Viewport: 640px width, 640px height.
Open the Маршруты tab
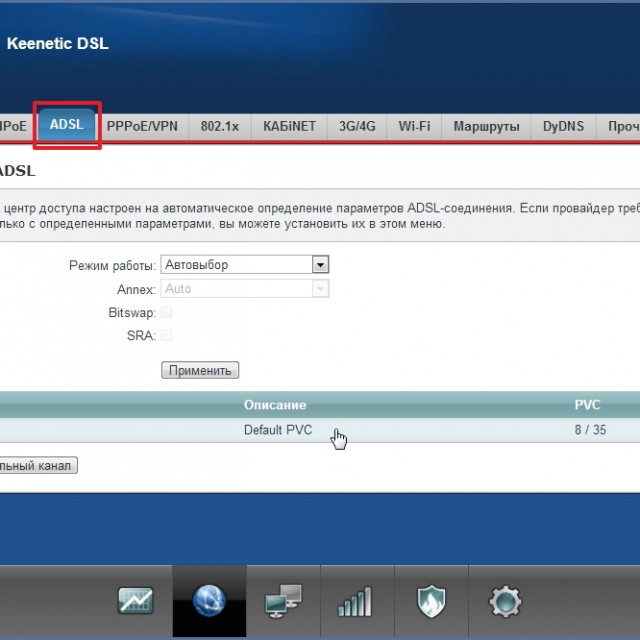[x=486, y=127]
